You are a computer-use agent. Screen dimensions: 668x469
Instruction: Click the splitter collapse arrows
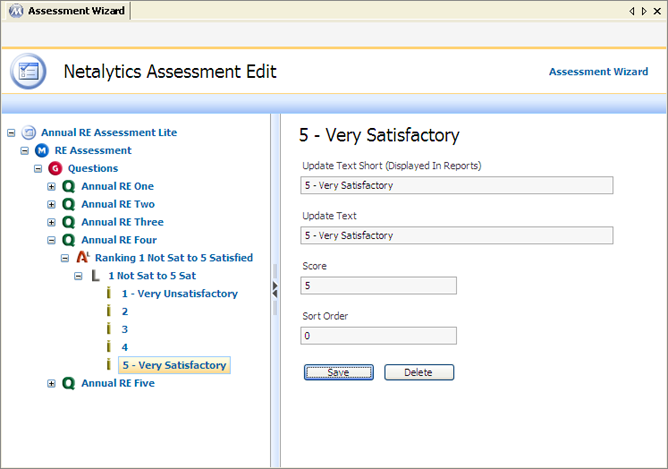click(x=275, y=290)
